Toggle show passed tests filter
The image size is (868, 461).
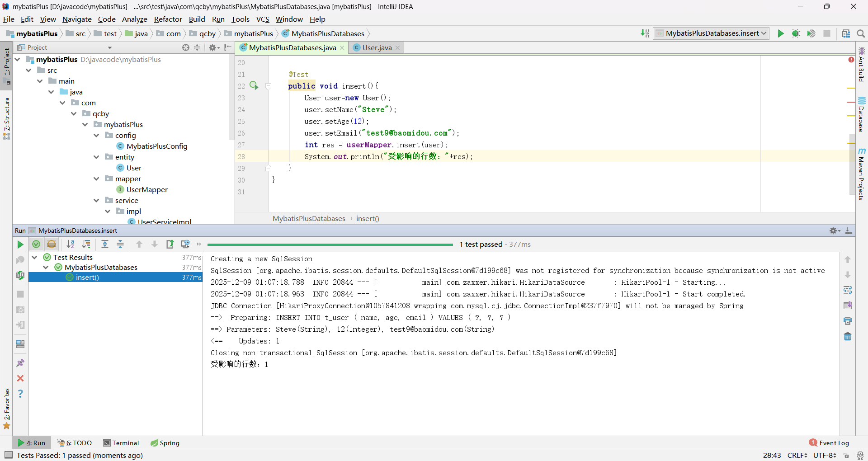pos(36,245)
